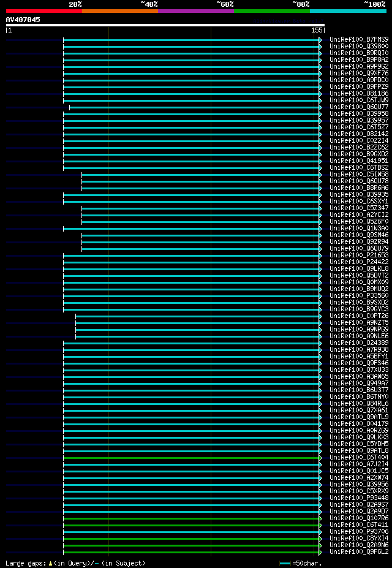The image size is (392, 568).
Task: Choose the UniRef100_C6T5Z7 label
Action: tap(359, 127)
